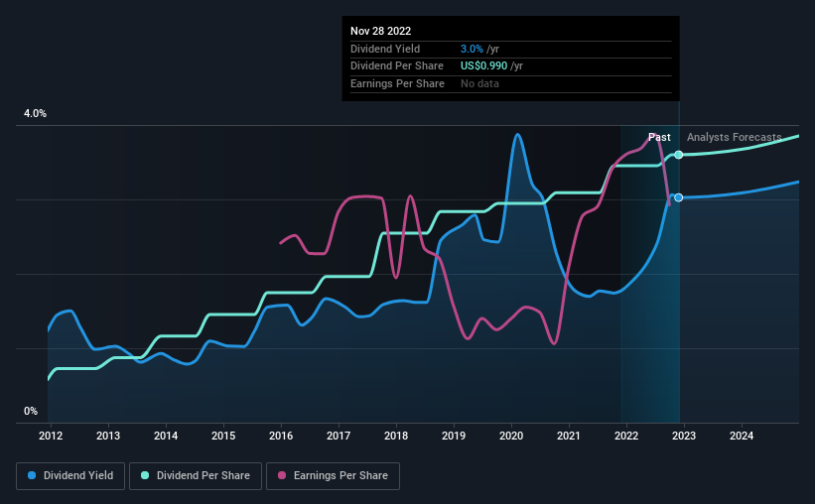Click the Nov 28 2022 tooltip date

pos(380,31)
